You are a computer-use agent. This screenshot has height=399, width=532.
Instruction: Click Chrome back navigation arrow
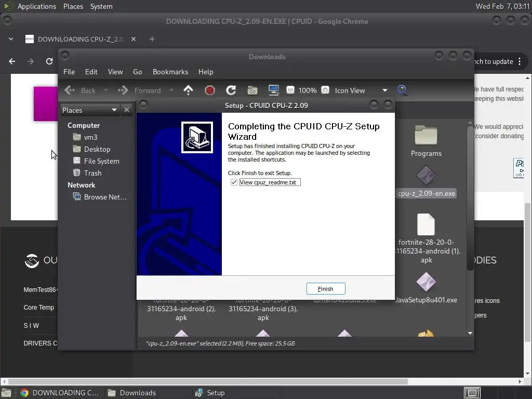click(x=12, y=61)
